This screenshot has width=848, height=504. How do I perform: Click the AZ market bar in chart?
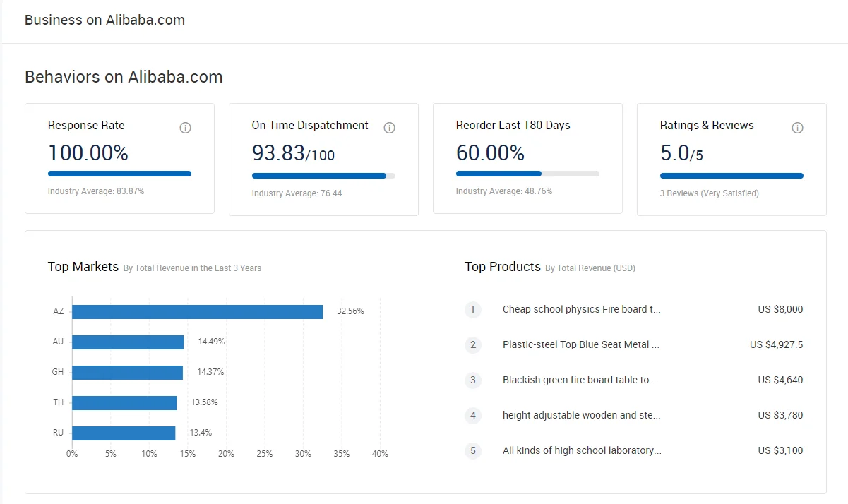[x=197, y=311]
